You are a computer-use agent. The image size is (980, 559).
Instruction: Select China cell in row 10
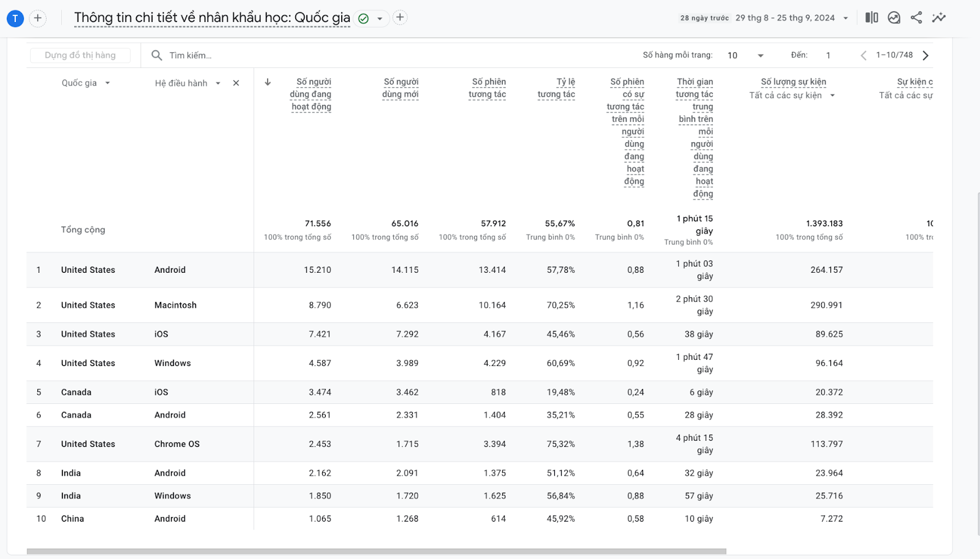click(72, 519)
